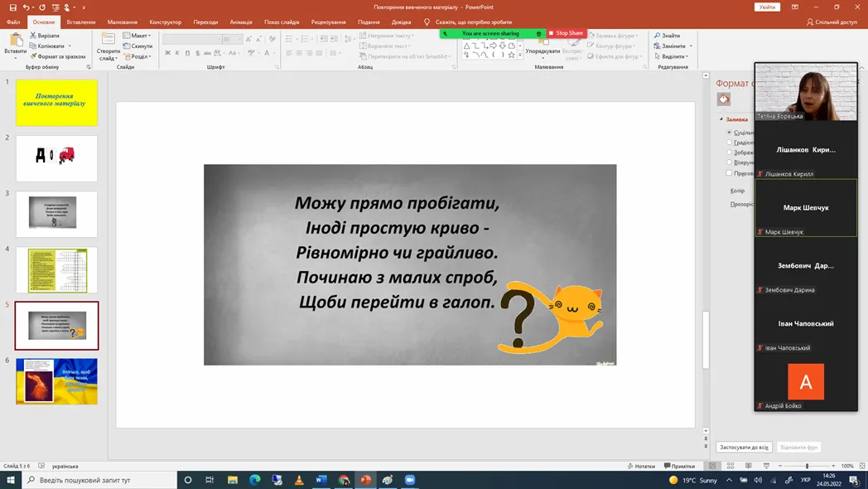Select the Format Painter (Формат за зразком) tool
The width and height of the screenshot is (868, 489).
pos(33,56)
